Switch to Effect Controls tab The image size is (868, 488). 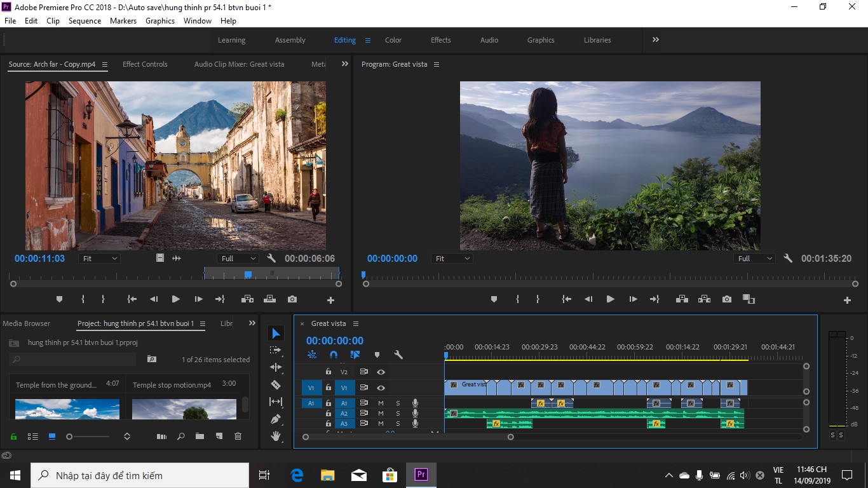[145, 64]
